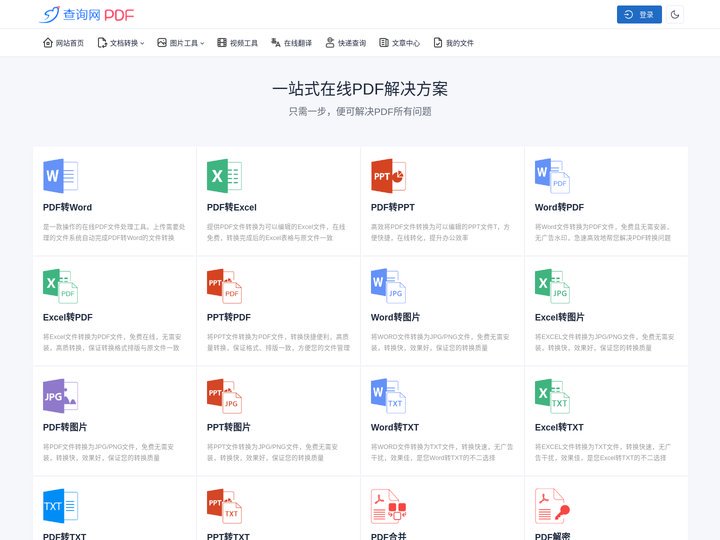Go to 网站首页 home menu item
Image resolution: width=720 pixels, height=540 pixels.
(63, 43)
